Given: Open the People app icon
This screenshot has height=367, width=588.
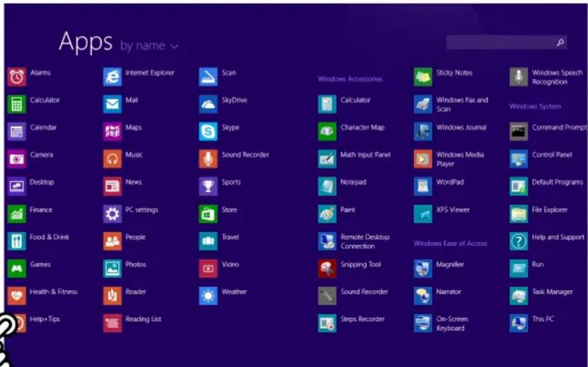Looking at the screenshot, I should tap(113, 241).
